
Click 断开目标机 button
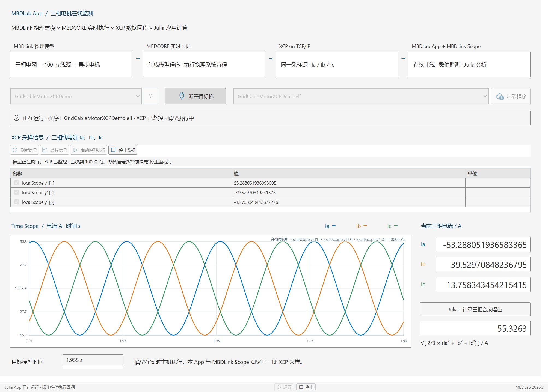[195, 96]
